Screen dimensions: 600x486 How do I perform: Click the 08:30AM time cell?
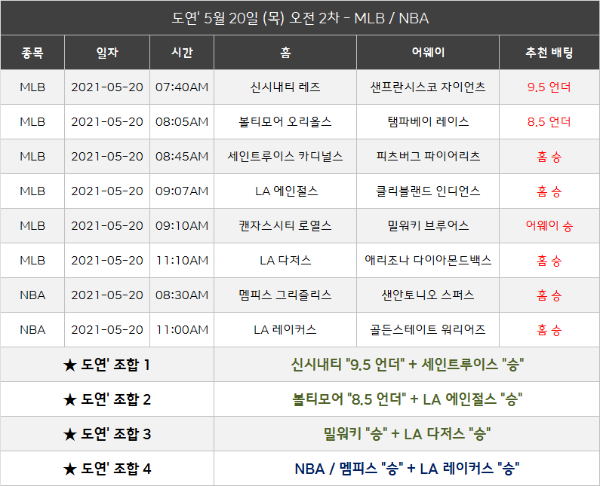182,295
